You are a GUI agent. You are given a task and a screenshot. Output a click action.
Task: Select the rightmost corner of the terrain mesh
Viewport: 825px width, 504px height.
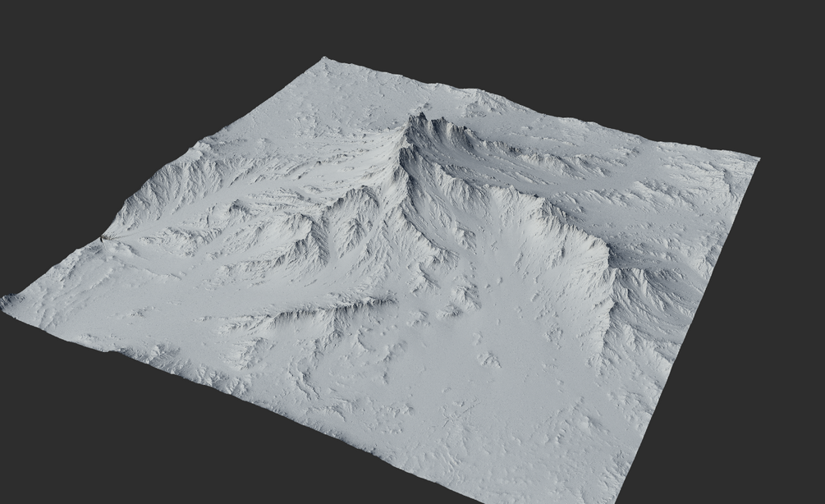(x=757, y=158)
